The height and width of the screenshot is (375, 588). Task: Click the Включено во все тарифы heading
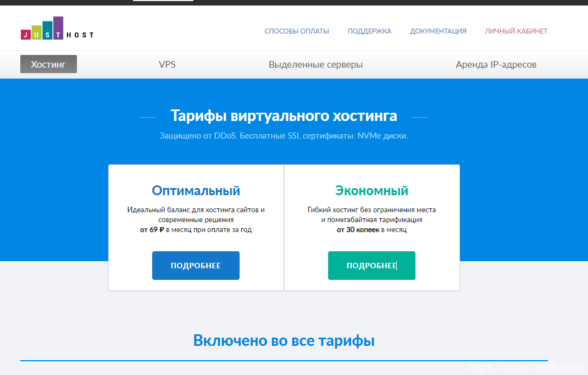coord(284,341)
